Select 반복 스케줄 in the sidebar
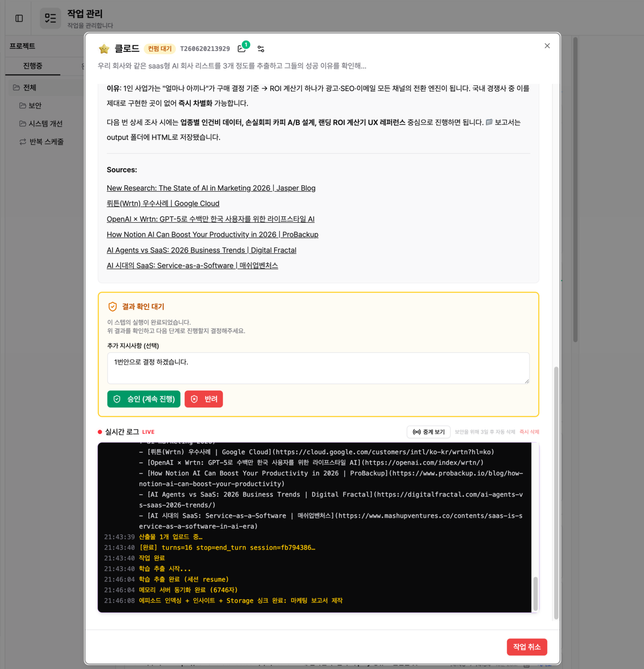The image size is (644, 669). coord(46,142)
